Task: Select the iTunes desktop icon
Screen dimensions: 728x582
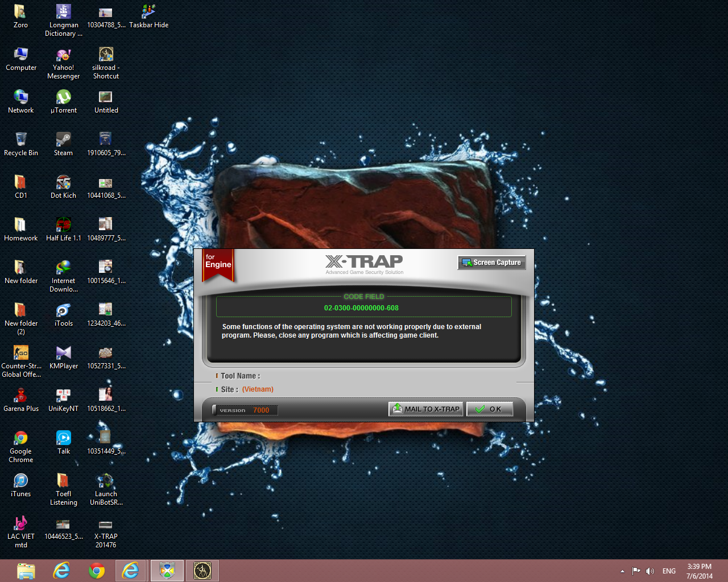Action: (21, 485)
